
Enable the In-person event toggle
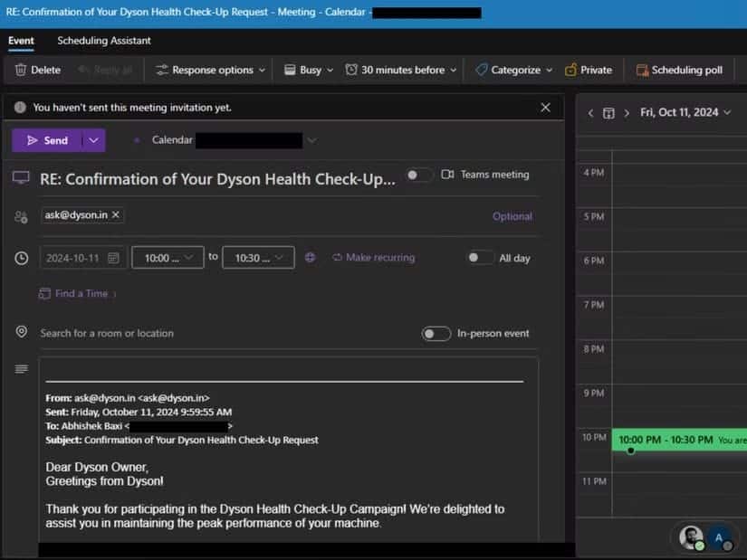(x=436, y=334)
